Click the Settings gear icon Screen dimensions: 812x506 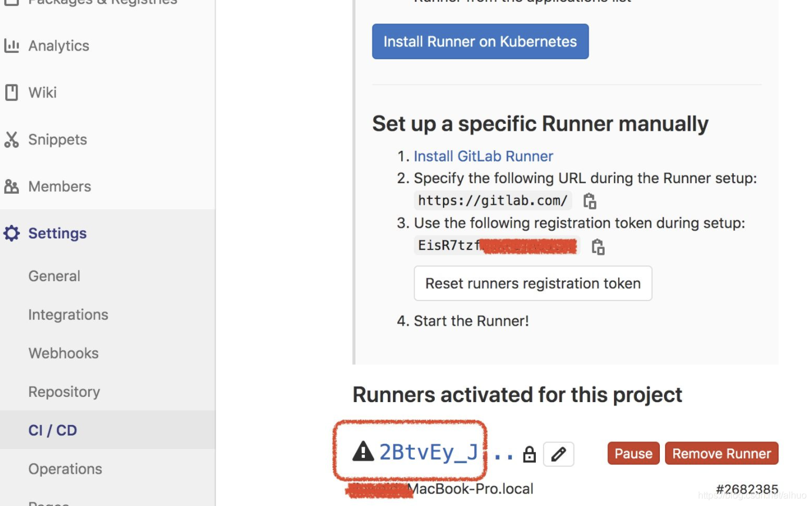pos(11,233)
